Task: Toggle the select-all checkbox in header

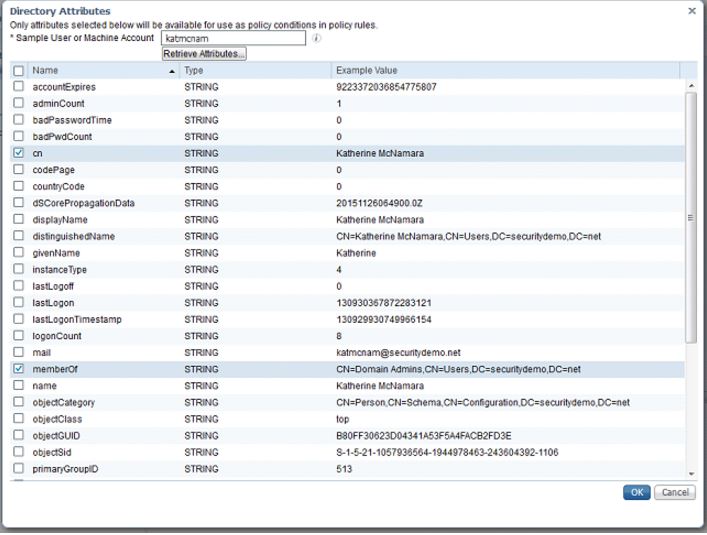Action: (x=18, y=71)
